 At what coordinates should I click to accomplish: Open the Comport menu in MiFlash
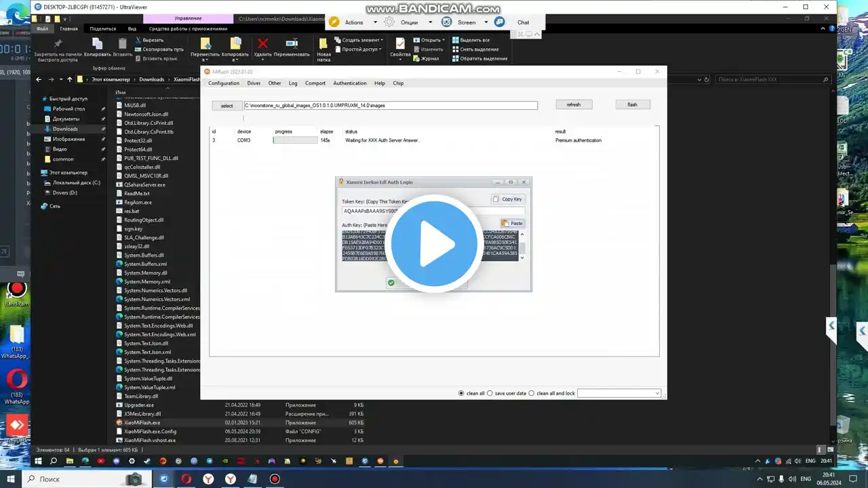tap(315, 83)
